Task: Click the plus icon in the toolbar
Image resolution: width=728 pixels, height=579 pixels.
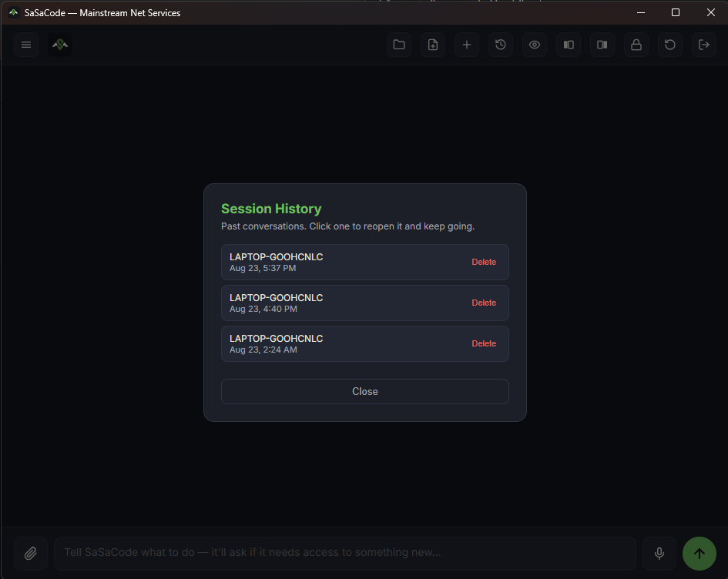Action: (x=467, y=45)
